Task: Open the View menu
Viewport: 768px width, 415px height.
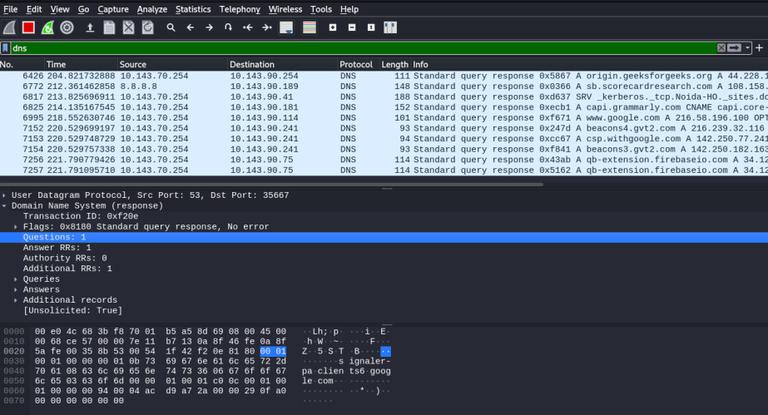Action: 60,9
